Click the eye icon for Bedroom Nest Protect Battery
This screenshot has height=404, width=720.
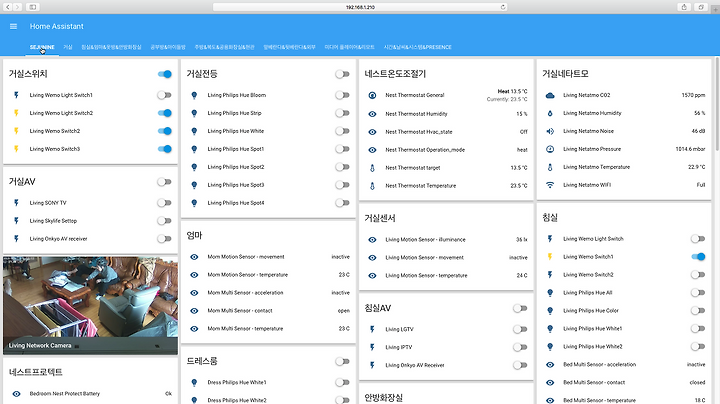coord(16,394)
